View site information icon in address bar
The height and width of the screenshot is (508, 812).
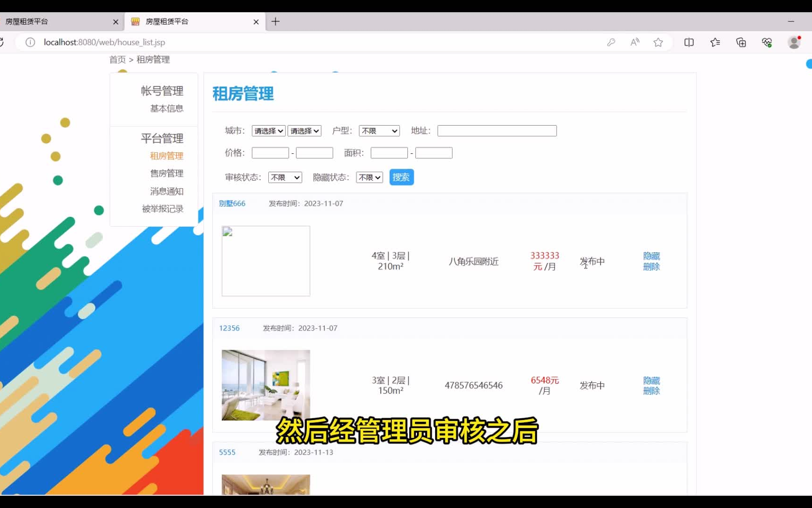[30, 42]
